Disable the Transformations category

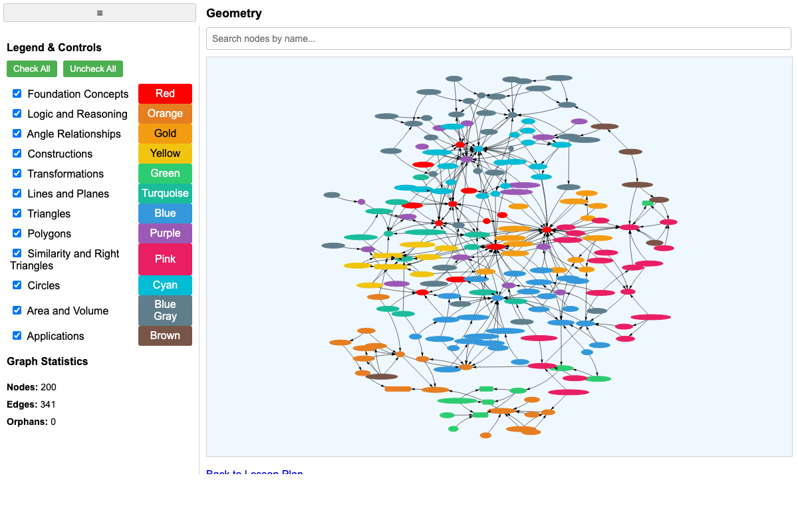17,173
